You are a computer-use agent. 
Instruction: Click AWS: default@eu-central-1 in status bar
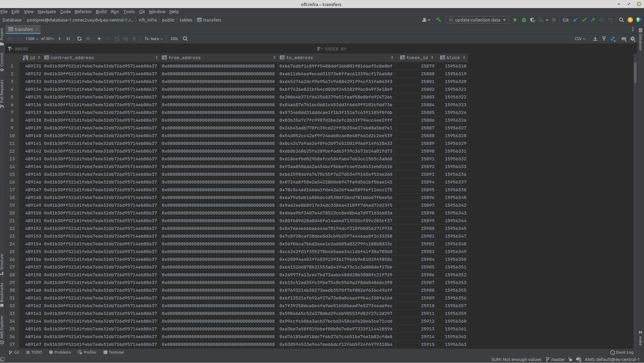(612, 360)
